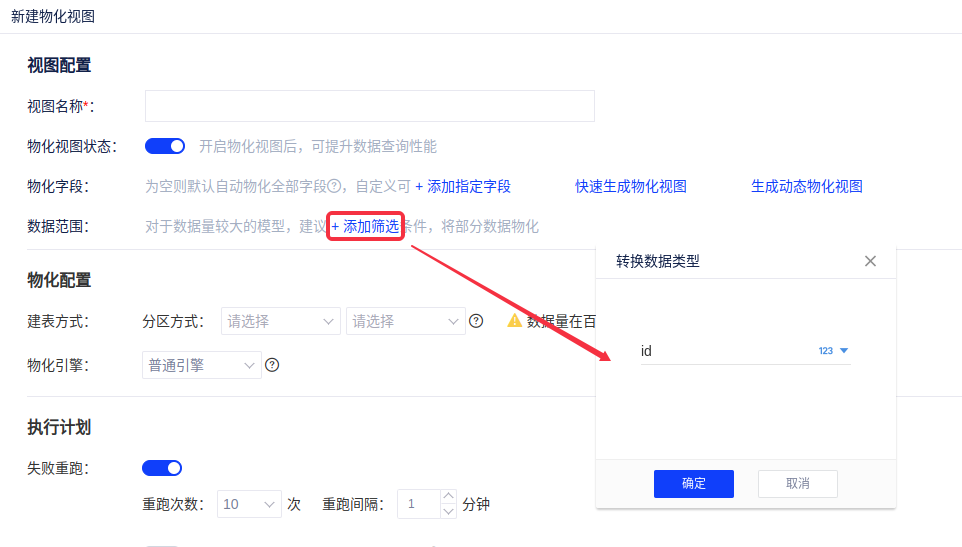Click help icon beside partition dropdowns
The width and height of the screenshot is (962, 547).
(476, 321)
